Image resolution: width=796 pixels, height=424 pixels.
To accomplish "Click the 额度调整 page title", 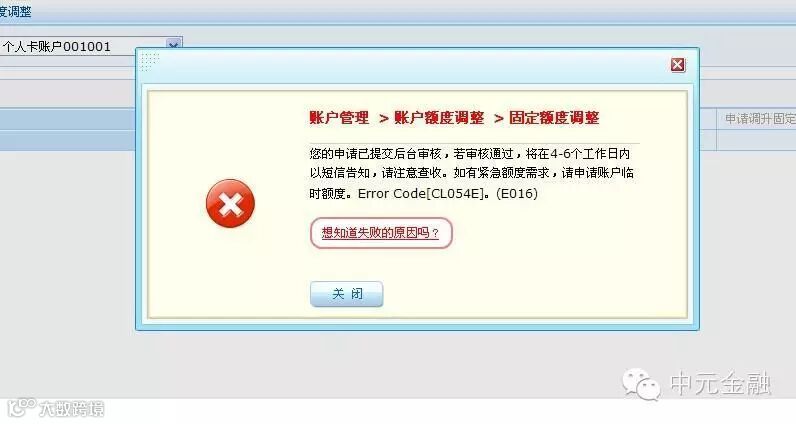I will [x=16, y=11].
